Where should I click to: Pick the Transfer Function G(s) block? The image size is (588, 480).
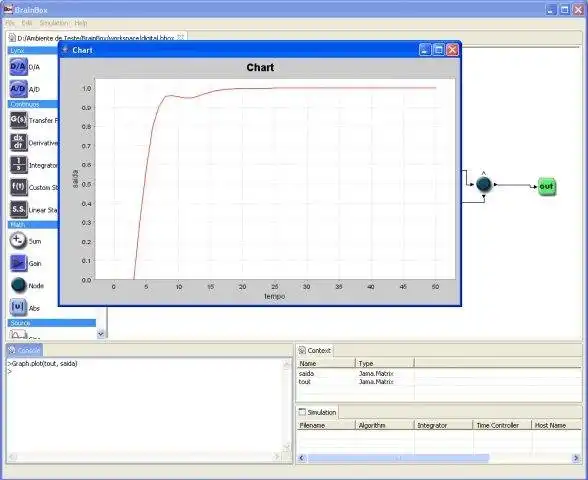[18, 120]
